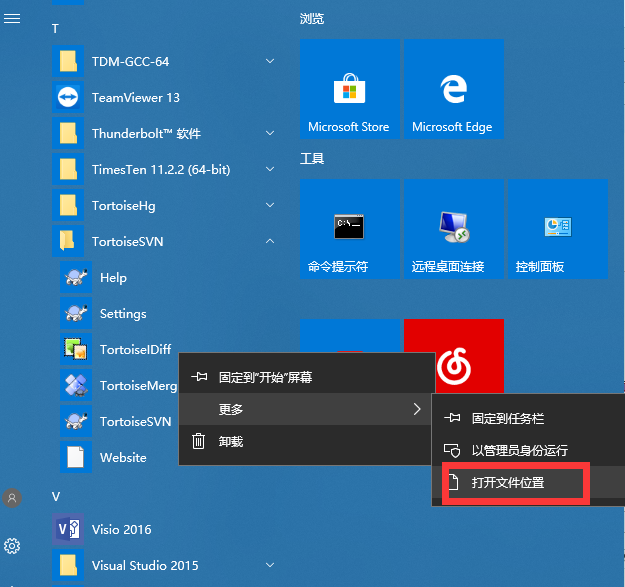Viewport: 625px width, 587px height.
Task: Collapse the TortoiseSVN group chevron
Action: coord(270,241)
